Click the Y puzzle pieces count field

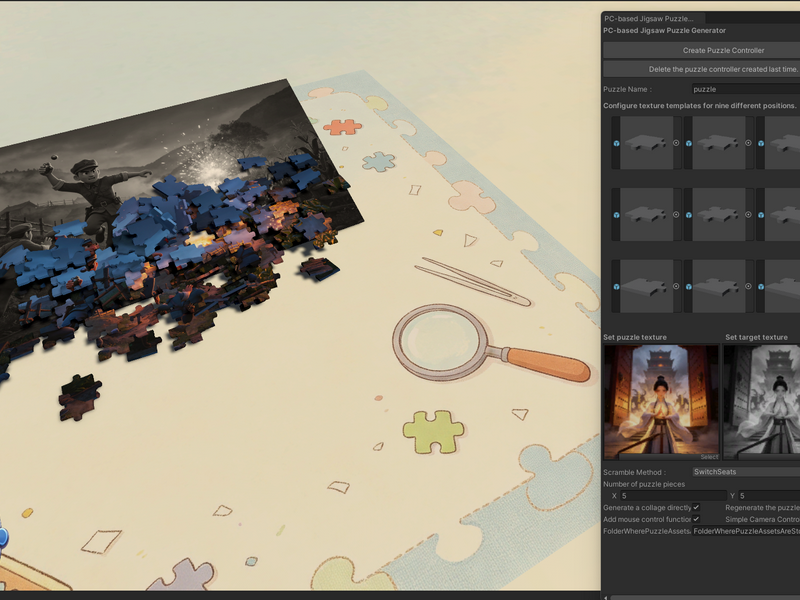[x=769, y=495]
